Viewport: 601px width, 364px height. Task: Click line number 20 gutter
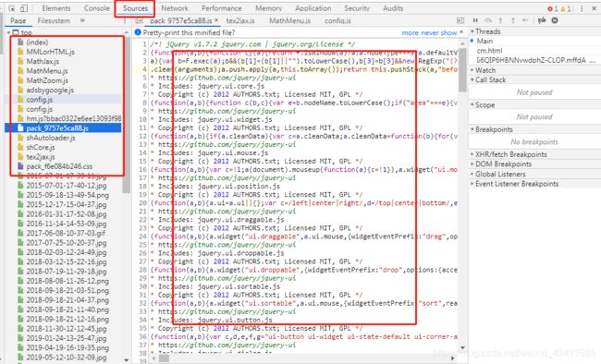(x=142, y=203)
